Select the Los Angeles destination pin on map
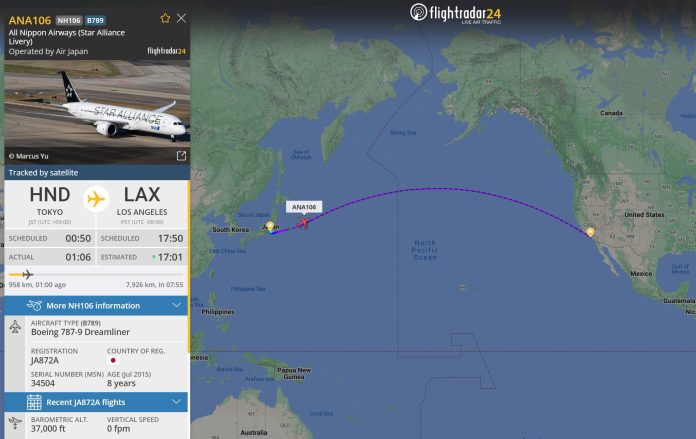Image resolution: width=696 pixels, height=439 pixels. 590,232
